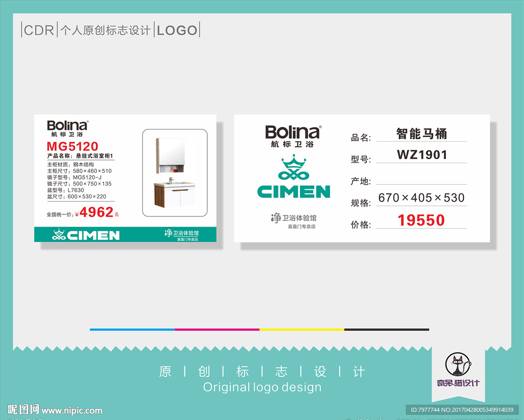This screenshot has height=420, width=524.
Task: Select the line 盆尺寸：600×530×220
Action: 77,196
